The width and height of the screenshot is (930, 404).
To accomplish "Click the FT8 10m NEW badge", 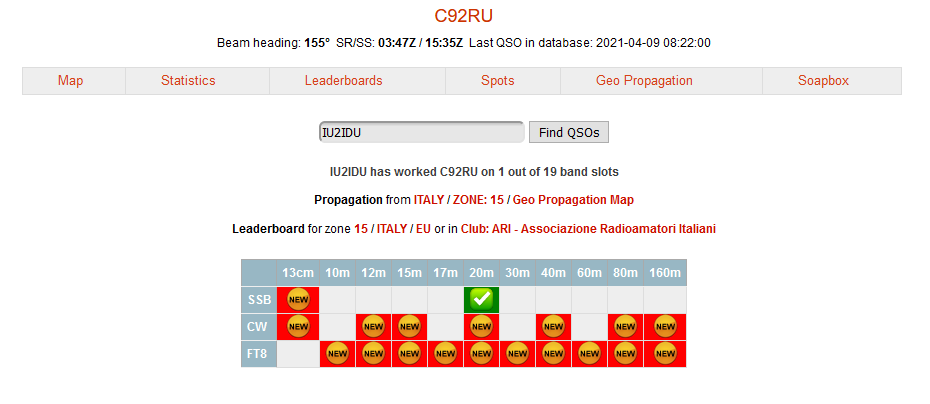I will tap(337, 354).
